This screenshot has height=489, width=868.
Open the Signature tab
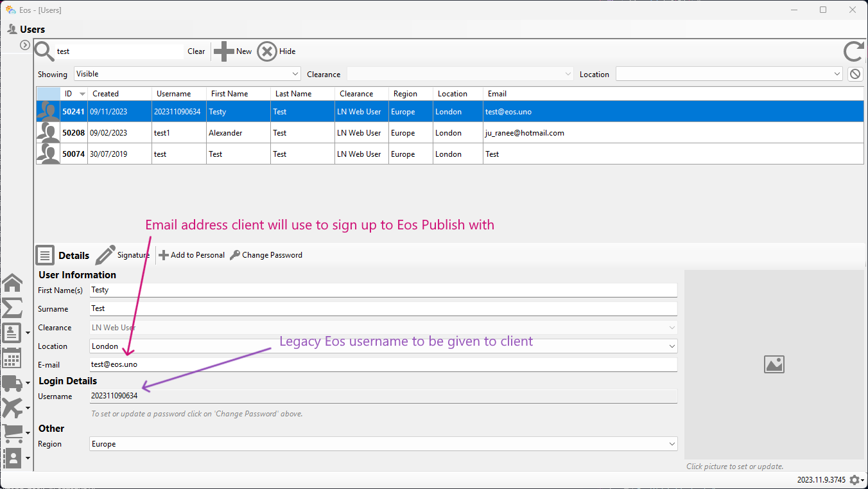[123, 255]
